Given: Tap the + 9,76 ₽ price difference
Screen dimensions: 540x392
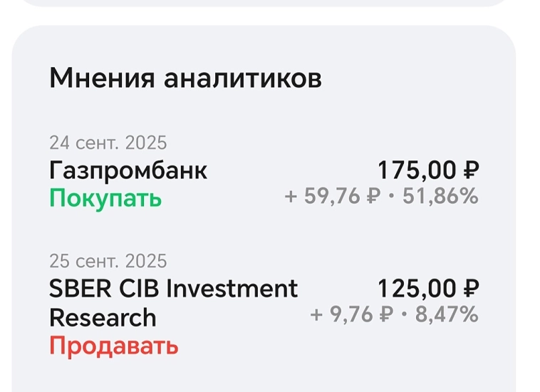Looking at the screenshot, I should [351, 314].
